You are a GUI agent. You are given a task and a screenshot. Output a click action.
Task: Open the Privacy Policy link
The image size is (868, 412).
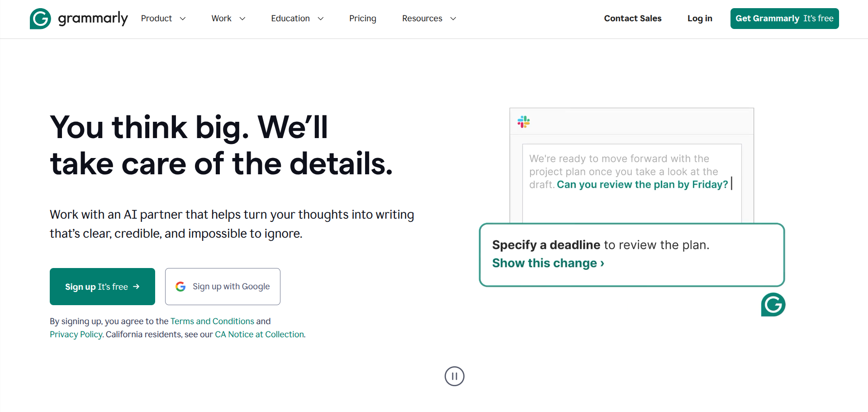[x=76, y=334]
